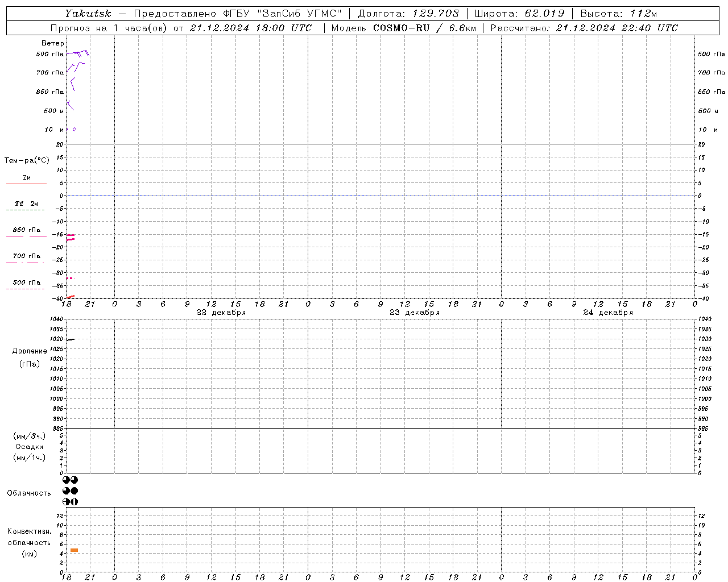Screen dimensions: 728x582
Task: Click the 'Давление' pressure panel label
Action: pos(30,351)
